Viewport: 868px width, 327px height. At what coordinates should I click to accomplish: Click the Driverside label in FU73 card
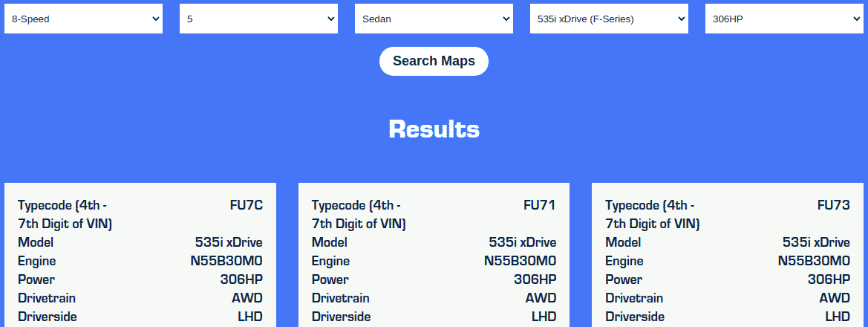tap(635, 317)
